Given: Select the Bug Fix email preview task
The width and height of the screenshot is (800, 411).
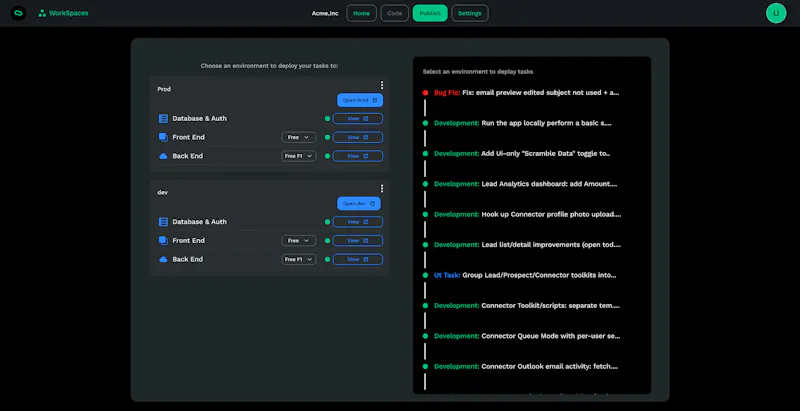Looking at the screenshot, I should point(527,93).
